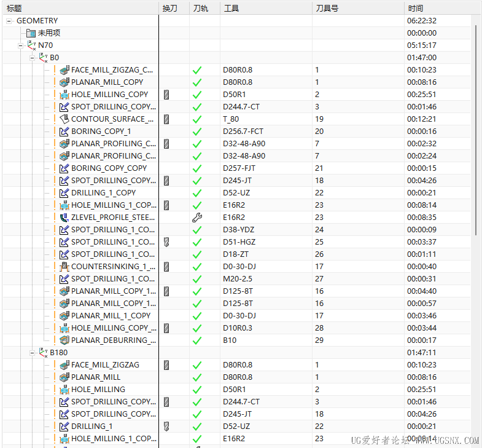Click tool change icon in DRILLING_1 row
This screenshot has height=448, width=482.
166,426
